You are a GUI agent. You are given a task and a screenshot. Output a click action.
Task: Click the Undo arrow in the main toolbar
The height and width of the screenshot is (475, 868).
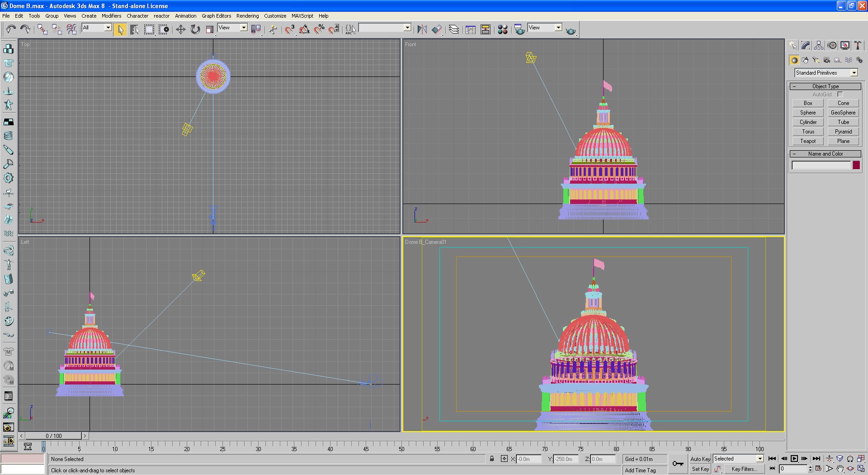tap(11, 29)
